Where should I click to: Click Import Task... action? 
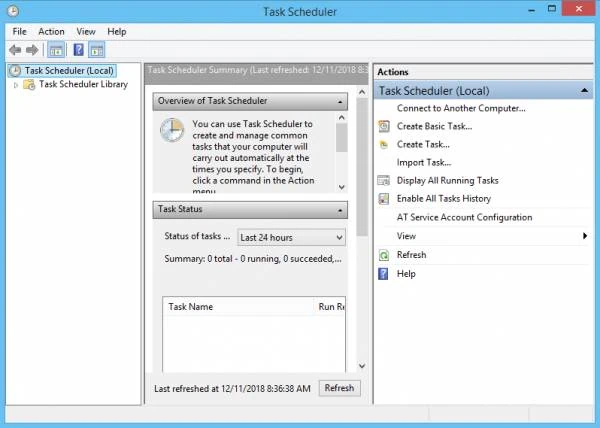click(424, 163)
